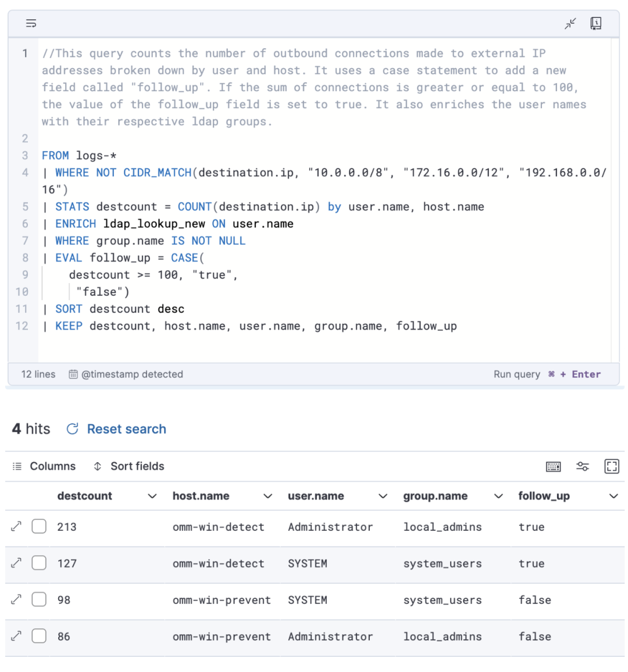Viewport: 628px width, 672px height.
Task: Open user.name column header dropdown
Action: 383,496
